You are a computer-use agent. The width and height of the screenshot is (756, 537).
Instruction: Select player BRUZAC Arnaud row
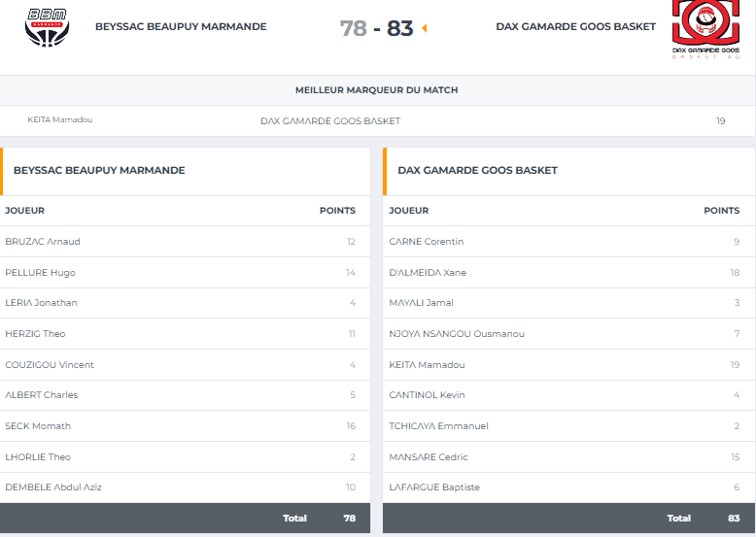[186, 241]
